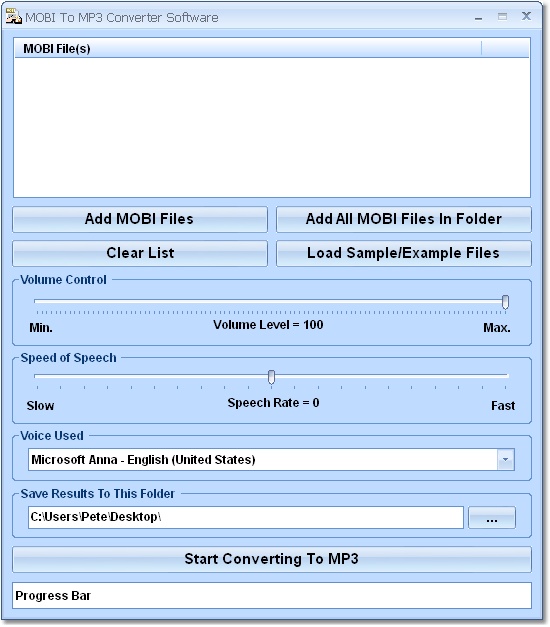550x627 pixels.
Task: Click the 'Slow' speed label
Action: click(40, 406)
